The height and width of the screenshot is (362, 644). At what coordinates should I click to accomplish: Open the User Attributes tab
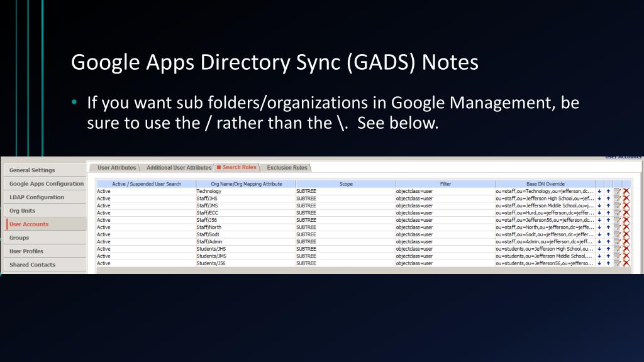click(116, 167)
